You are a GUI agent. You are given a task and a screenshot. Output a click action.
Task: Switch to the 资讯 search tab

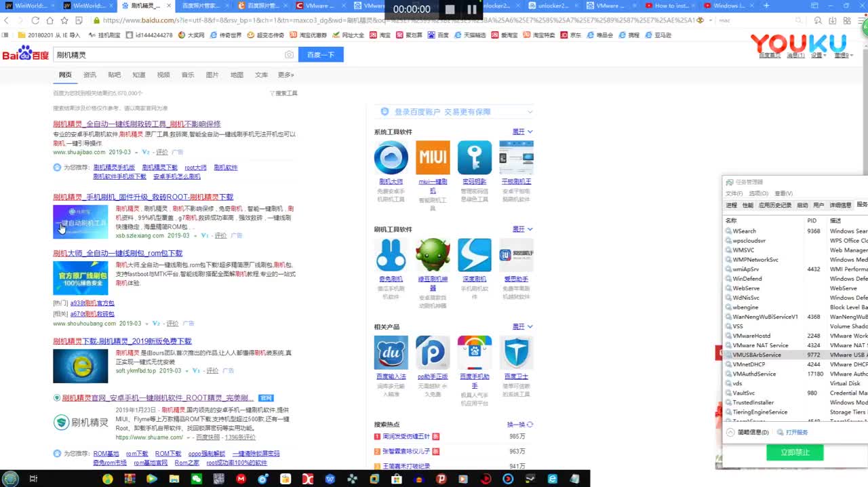click(x=90, y=75)
